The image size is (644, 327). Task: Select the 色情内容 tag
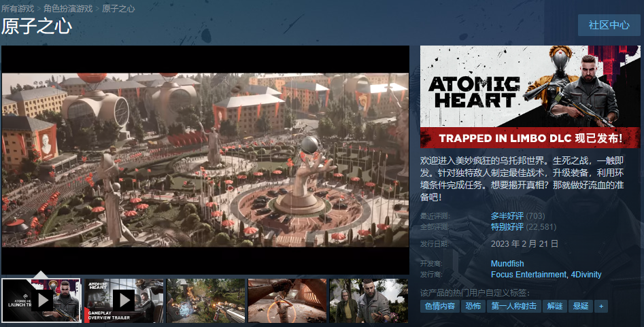[x=440, y=306]
